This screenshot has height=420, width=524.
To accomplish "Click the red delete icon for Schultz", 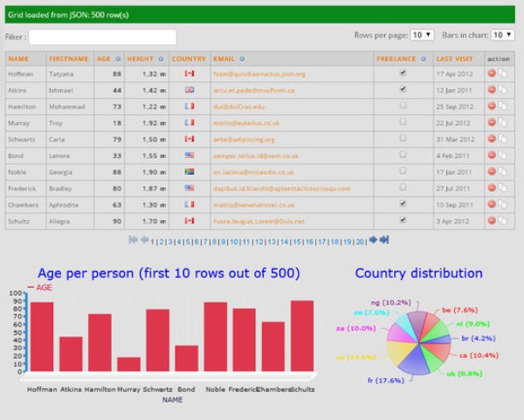I will point(493,221).
